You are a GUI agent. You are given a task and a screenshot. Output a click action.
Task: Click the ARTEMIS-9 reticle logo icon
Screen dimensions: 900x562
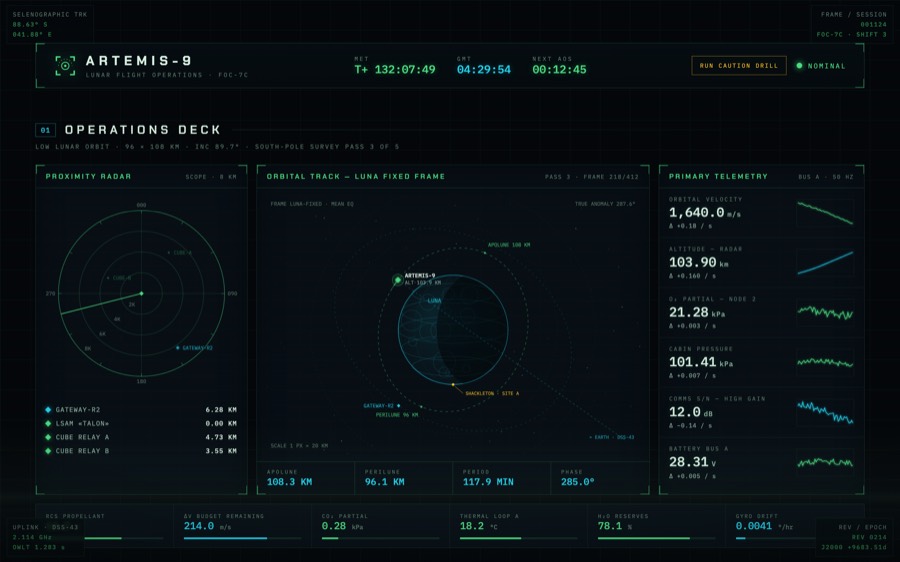pos(65,65)
